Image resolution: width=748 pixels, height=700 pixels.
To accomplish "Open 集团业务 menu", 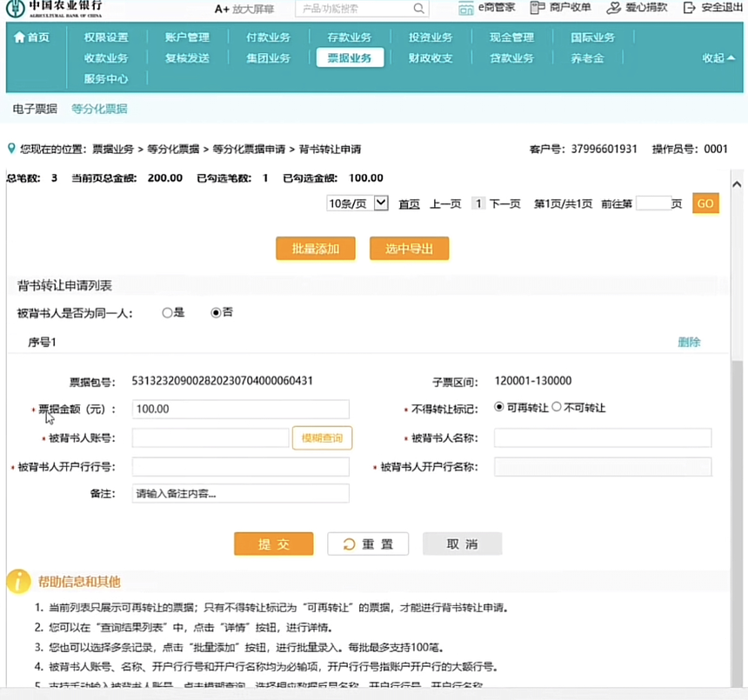I will coord(268,58).
